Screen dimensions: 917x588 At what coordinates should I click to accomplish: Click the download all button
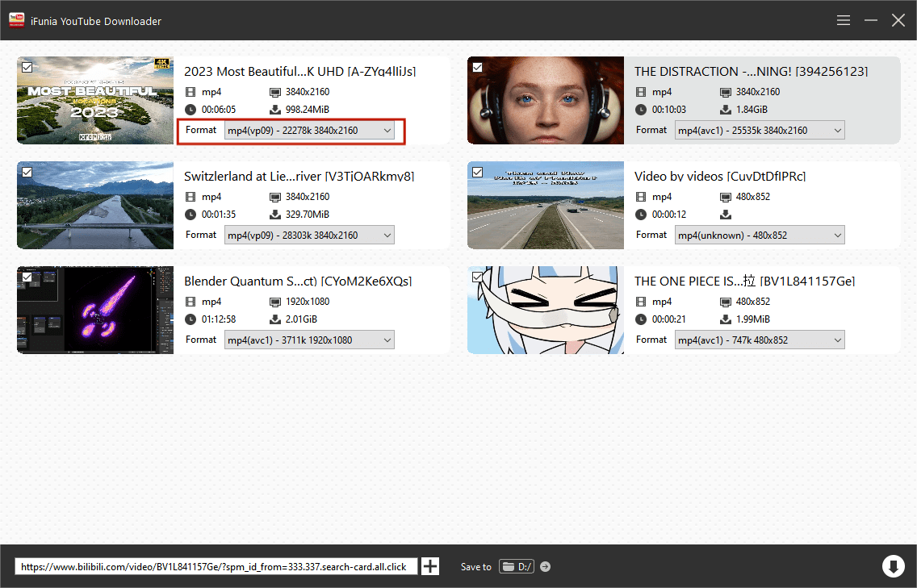pyautogui.click(x=893, y=566)
